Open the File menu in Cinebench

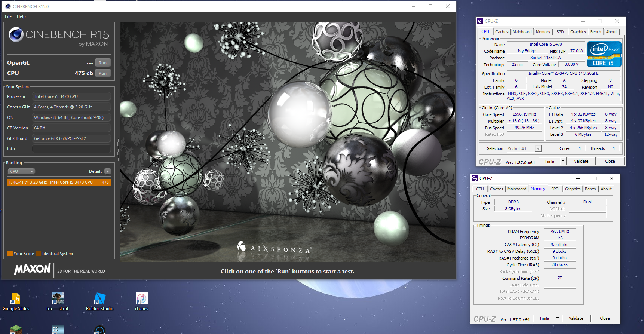[8, 16]
